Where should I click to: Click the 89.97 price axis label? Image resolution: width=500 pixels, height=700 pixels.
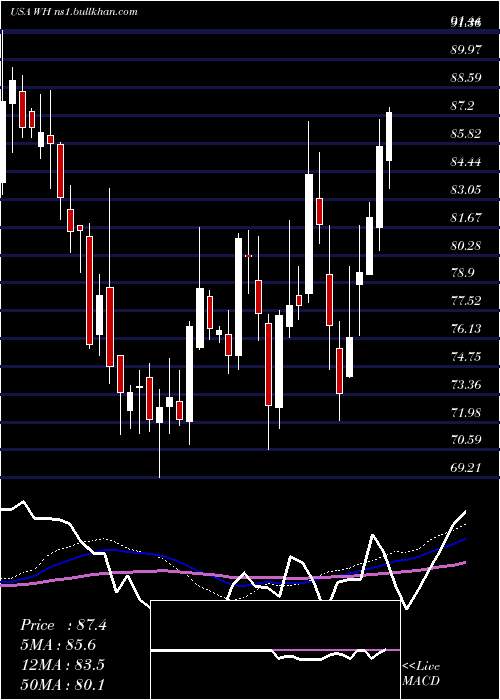click(466, 50)
